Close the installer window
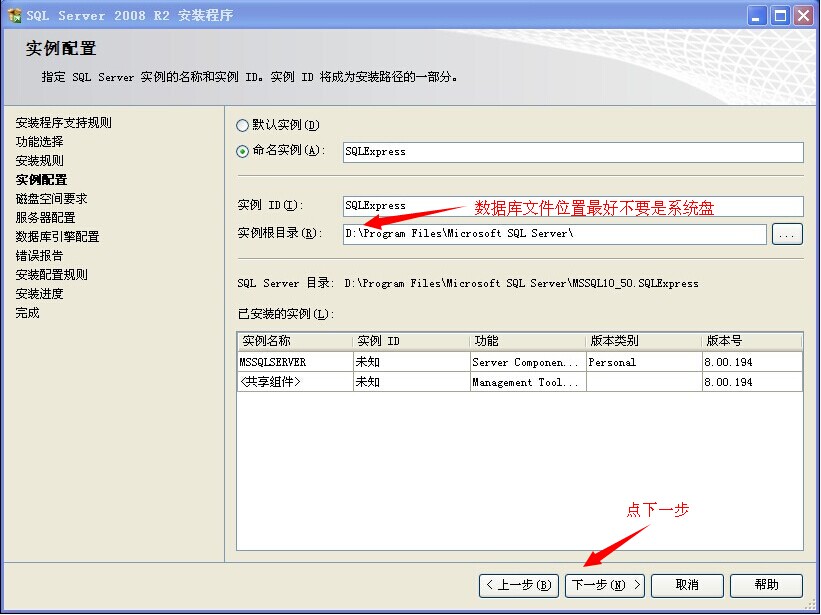The height and width of the screenshot is (615, 821). (x=803, y=16)
